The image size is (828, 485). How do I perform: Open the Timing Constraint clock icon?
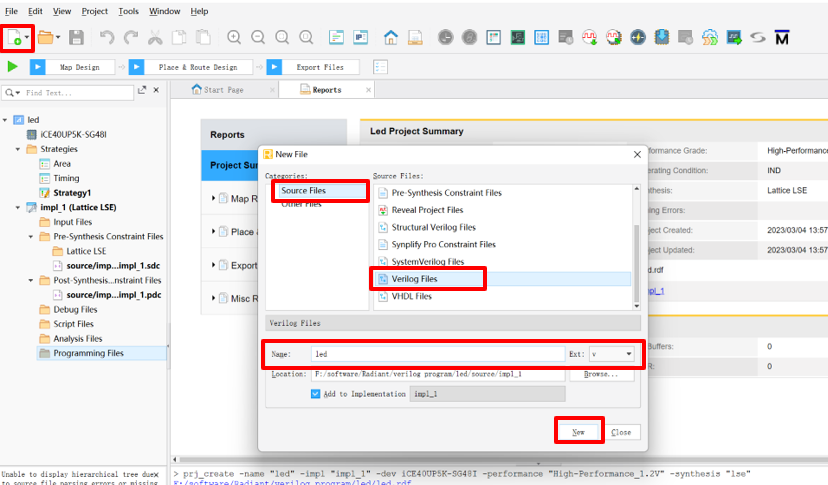point(446,38)
